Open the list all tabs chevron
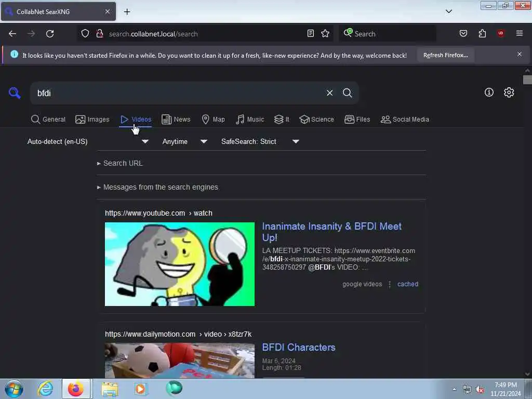Screen dimensions: 532x399 449,11
